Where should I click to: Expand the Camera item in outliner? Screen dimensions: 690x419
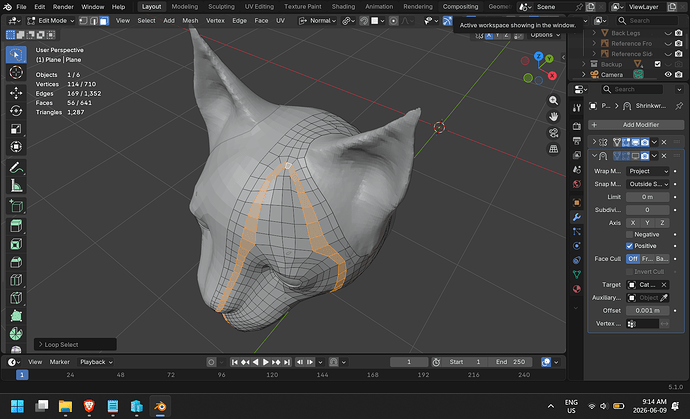(584, 74)
